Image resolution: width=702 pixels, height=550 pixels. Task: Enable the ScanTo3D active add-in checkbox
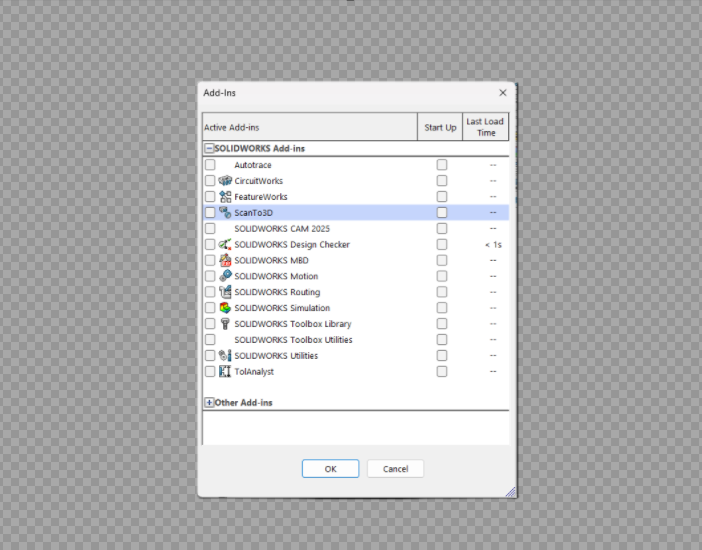(210, 212)
